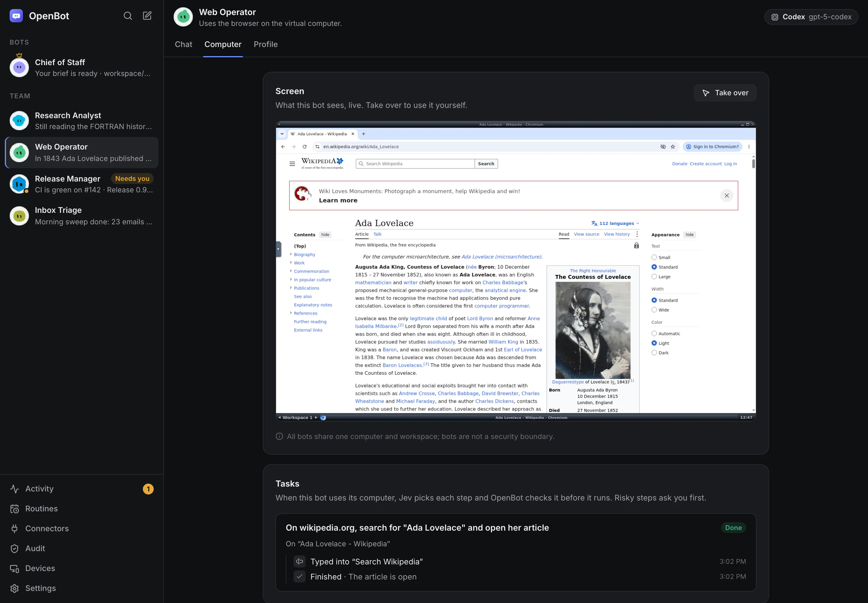
Task: Click the Take over button
Action: (725, 93)
